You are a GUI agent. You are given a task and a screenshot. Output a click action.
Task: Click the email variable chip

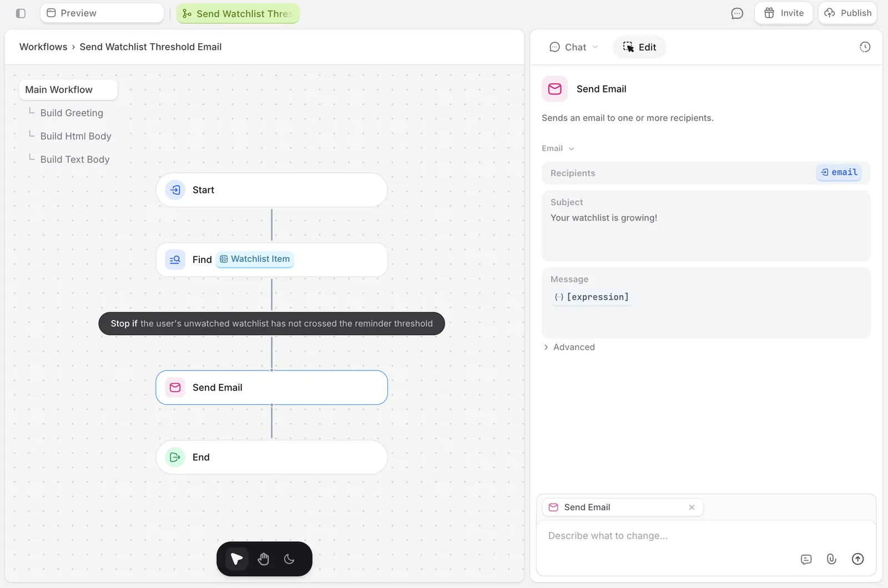pyautogui.click(x=839, y=172)
